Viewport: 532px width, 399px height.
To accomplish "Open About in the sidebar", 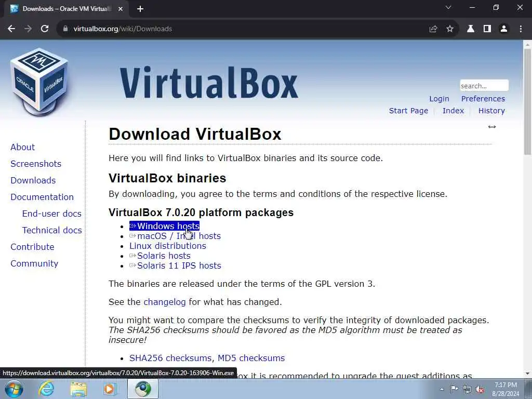I will click(22, 147).
